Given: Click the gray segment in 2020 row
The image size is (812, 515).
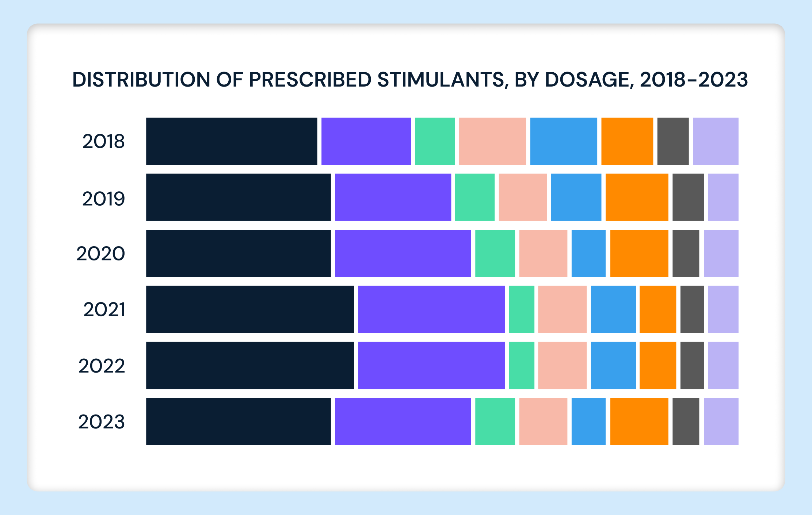Looking at the screenshot, I should [x=686, y=253].
